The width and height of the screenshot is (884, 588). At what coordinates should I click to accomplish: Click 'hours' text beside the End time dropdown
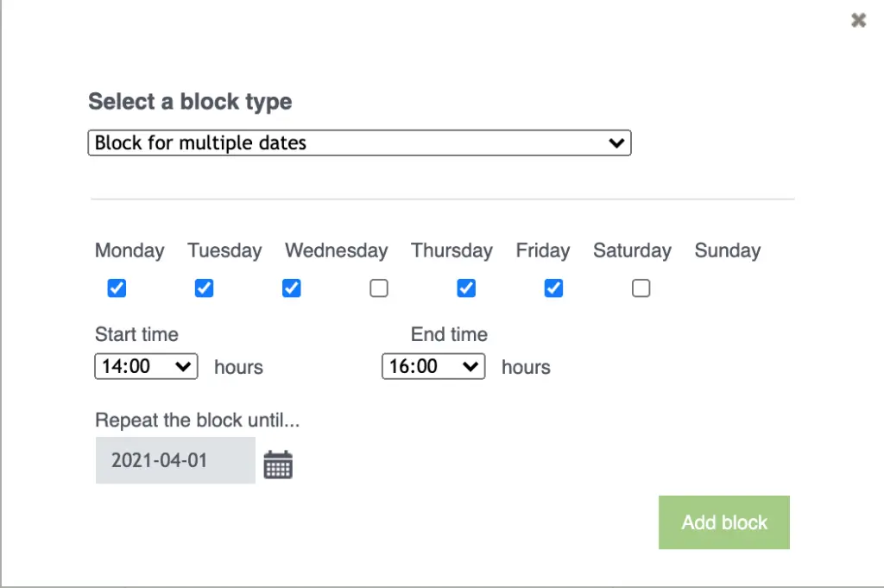526,367
